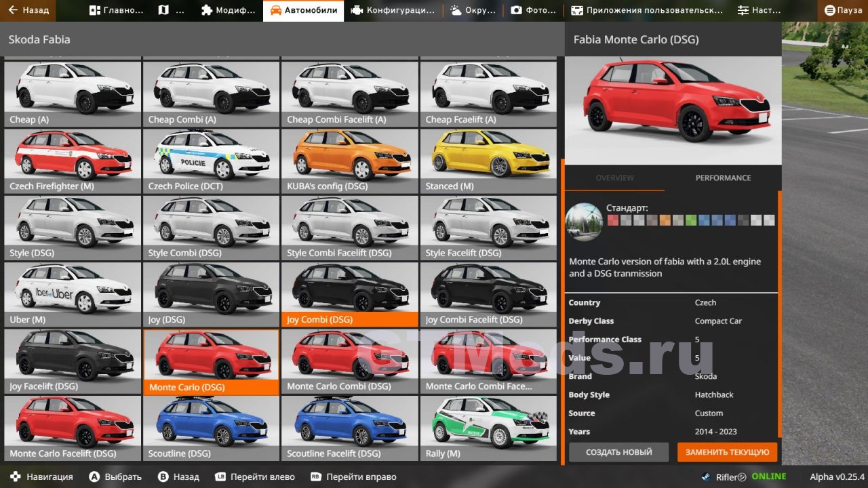Choose the Monte Carlo Combi Face... car
Screen dimensions: 868x488
(x=488, y=361)
